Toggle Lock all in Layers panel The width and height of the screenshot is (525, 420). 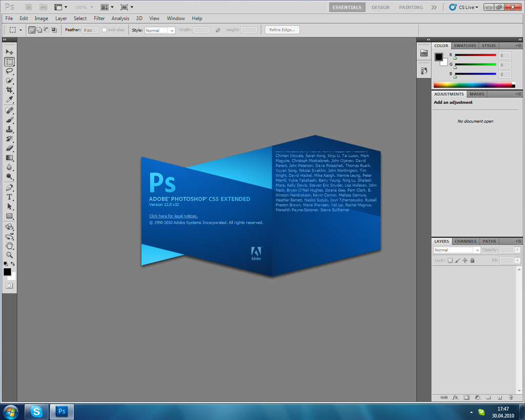pyautogui.click(x=472, y=260)
